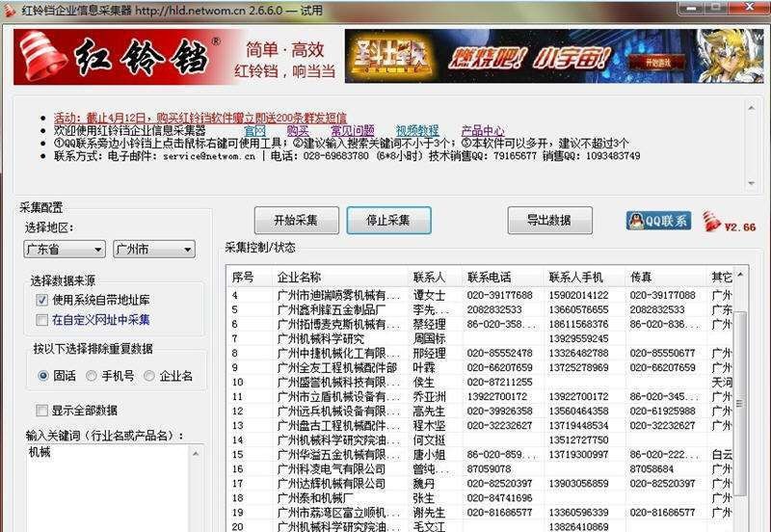Click the results table vertical scrollbar thumb
Image resolution: width=771 pixels, height=532 pixels.
739,403
